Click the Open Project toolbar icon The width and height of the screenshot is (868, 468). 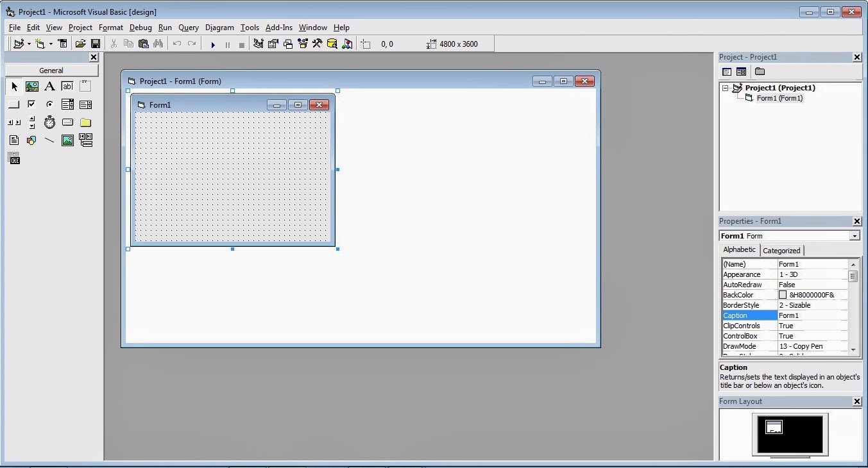[x=80, y=44]
